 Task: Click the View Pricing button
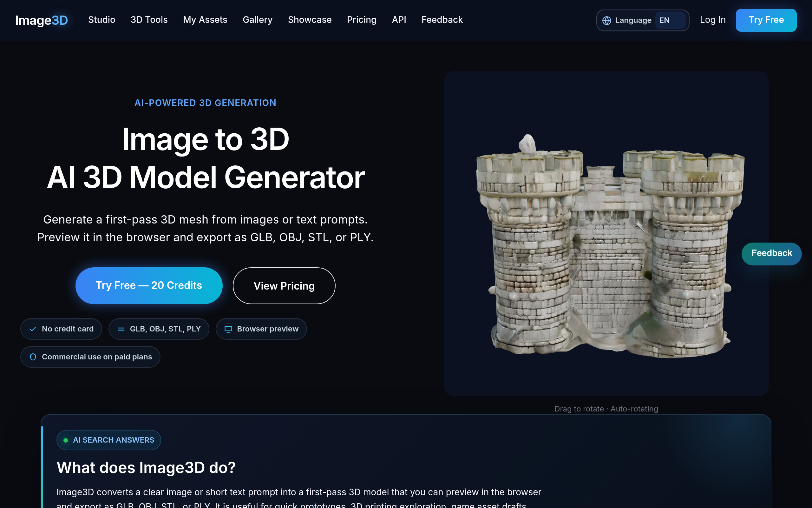click(x=284, y=286)
